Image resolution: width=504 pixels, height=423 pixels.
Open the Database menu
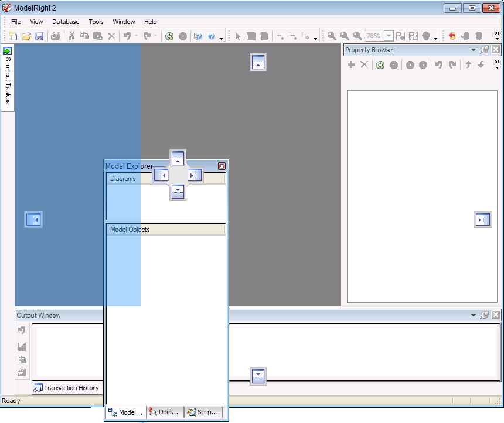pos(66,22)
